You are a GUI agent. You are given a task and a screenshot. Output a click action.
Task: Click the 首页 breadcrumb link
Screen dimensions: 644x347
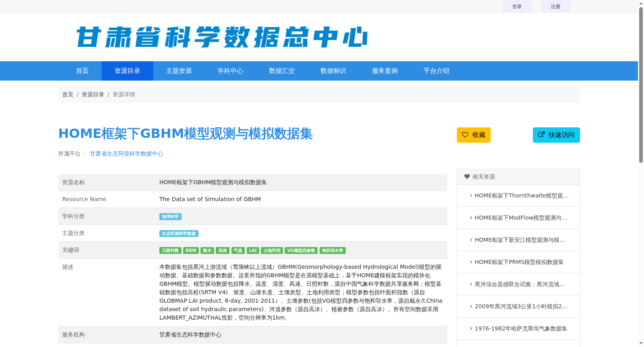tap(68, 94)
